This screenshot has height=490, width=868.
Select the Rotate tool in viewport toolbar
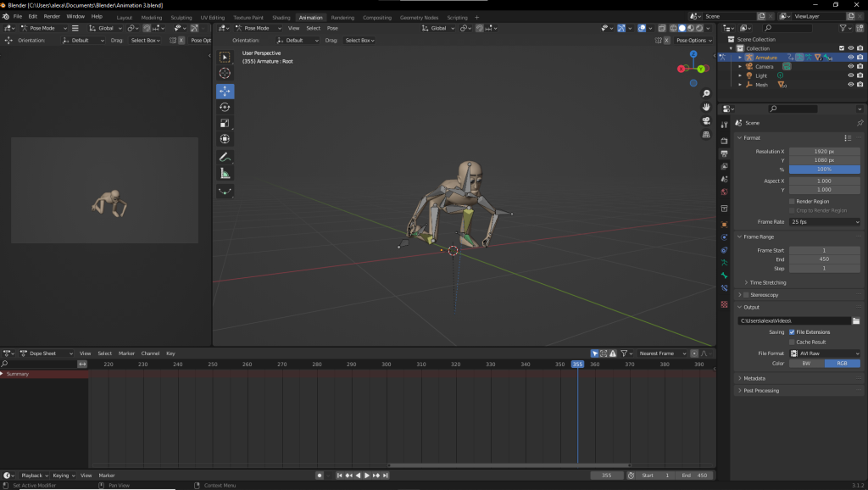(x=225, y=107)
